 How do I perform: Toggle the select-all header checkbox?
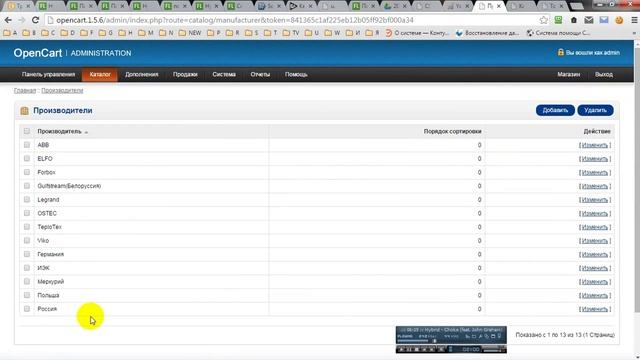point(27,131)
